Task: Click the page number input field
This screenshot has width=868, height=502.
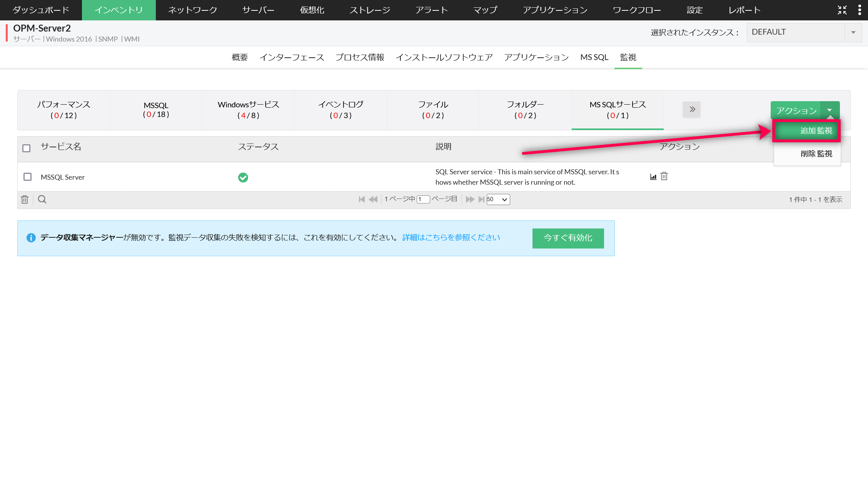Action: [x=423, y=199]
